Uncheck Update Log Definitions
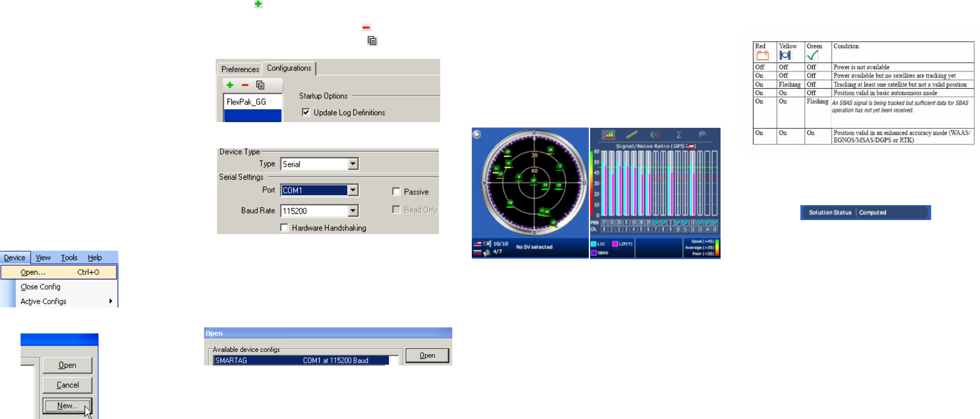The height and width of the screenshot is (419, 980). [306, 112]
